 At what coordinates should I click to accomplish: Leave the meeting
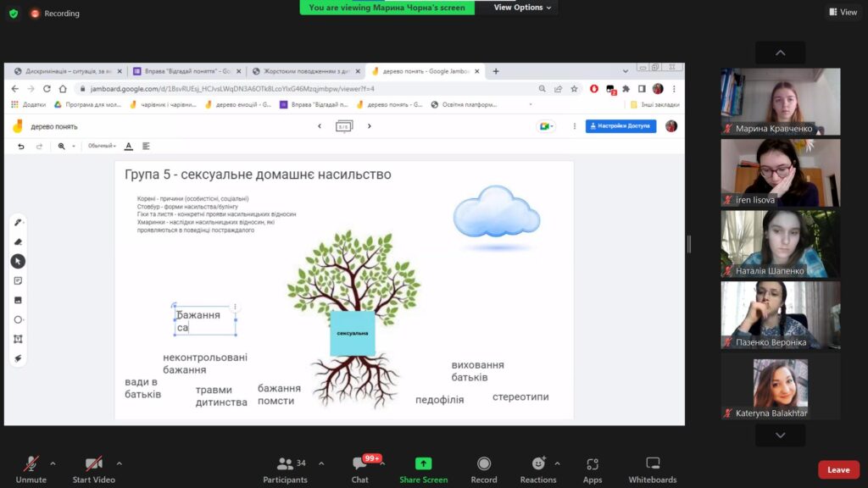point(838,470)
